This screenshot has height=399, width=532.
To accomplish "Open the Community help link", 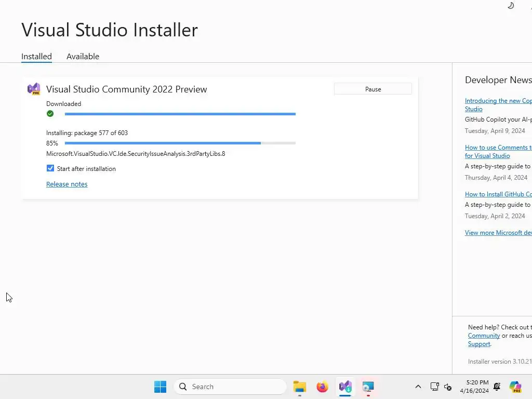I will (x=484, y=336).
